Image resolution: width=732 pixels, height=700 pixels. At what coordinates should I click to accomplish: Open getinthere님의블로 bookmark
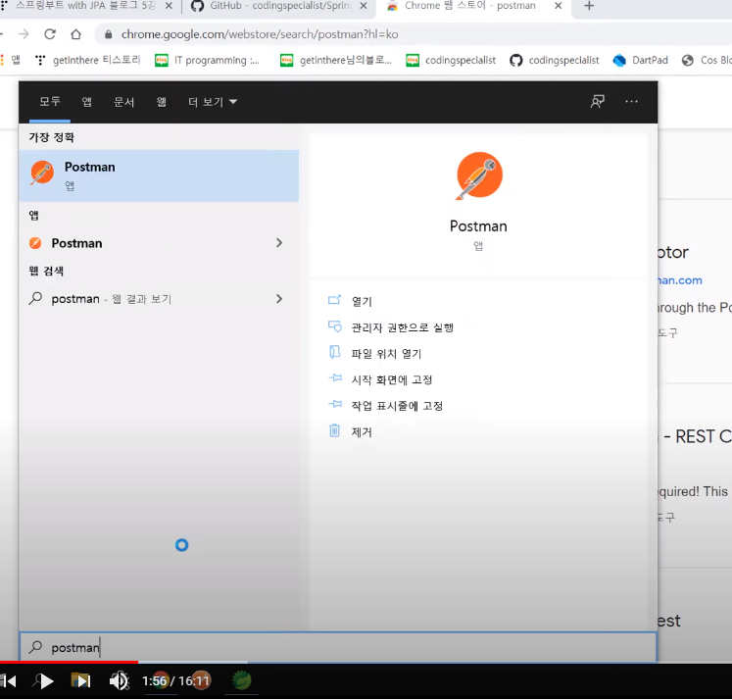coord(336,60)
